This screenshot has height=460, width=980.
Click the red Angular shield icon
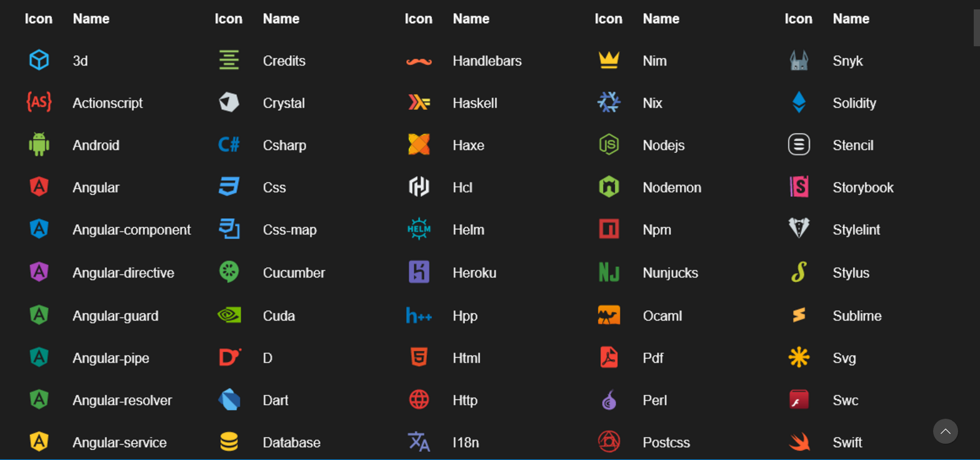coord(39,187)
